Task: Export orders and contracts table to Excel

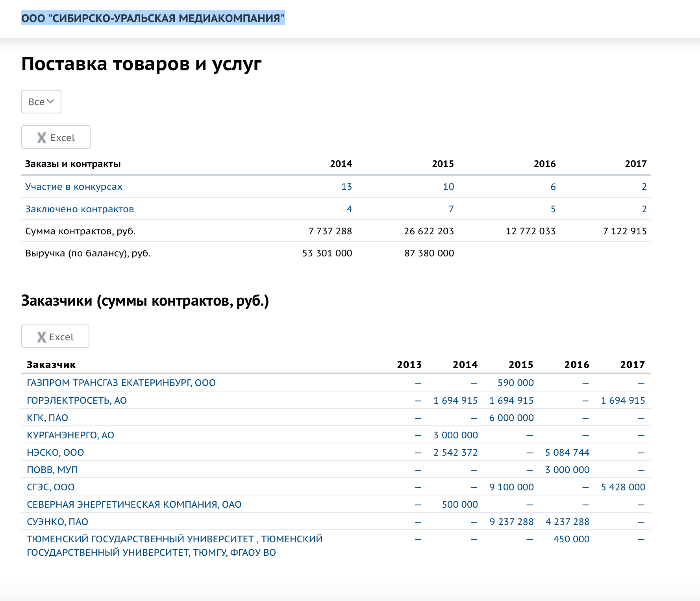Action: point(56,137)
